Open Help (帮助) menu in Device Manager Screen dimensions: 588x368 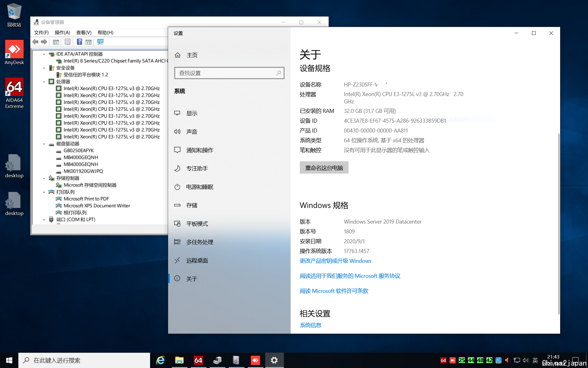tap(105, 33)
